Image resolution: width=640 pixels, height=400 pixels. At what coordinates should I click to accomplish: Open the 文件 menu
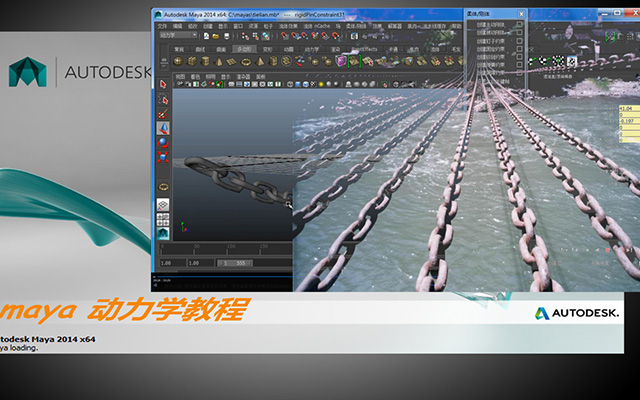point(162,26)
